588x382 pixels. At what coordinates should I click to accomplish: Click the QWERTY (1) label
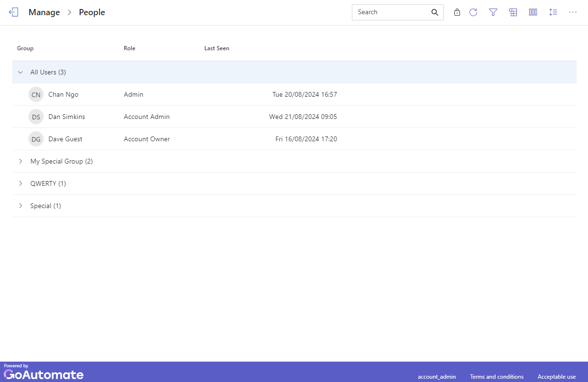coord(48,183)
